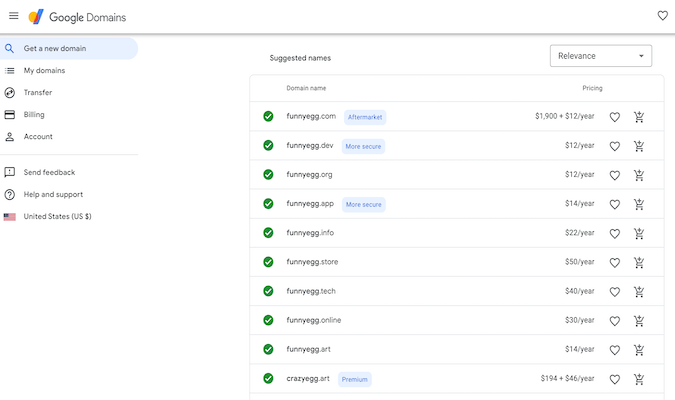This screenshot has width=675, height=400.
Task: Open favorites heart in top bar
Action: point(662,16)
